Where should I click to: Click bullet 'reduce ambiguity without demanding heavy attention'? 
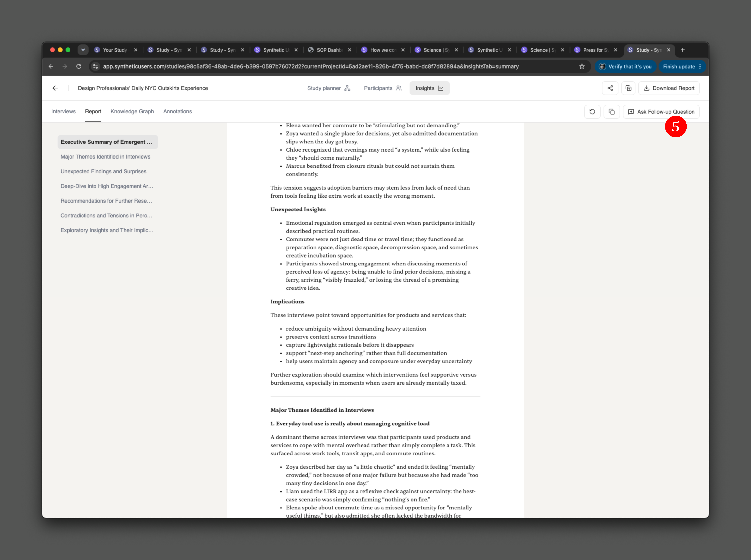coord(356,329)
